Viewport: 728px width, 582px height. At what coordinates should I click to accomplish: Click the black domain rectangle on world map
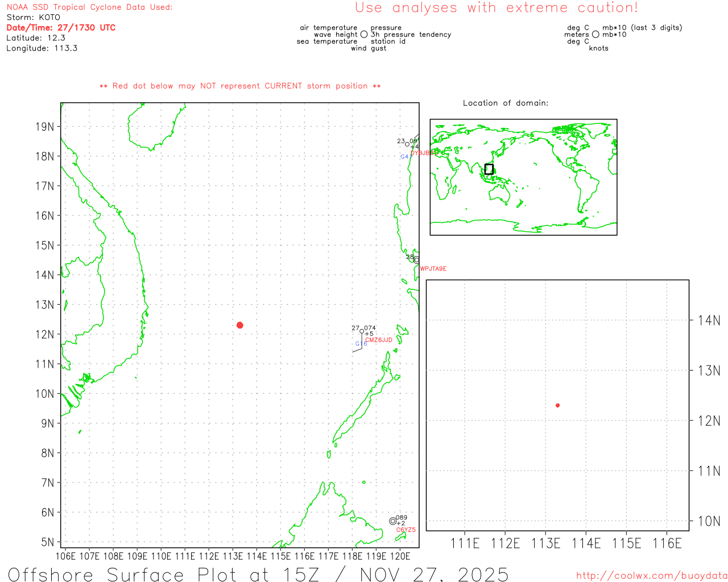click(x=489, y=169)
